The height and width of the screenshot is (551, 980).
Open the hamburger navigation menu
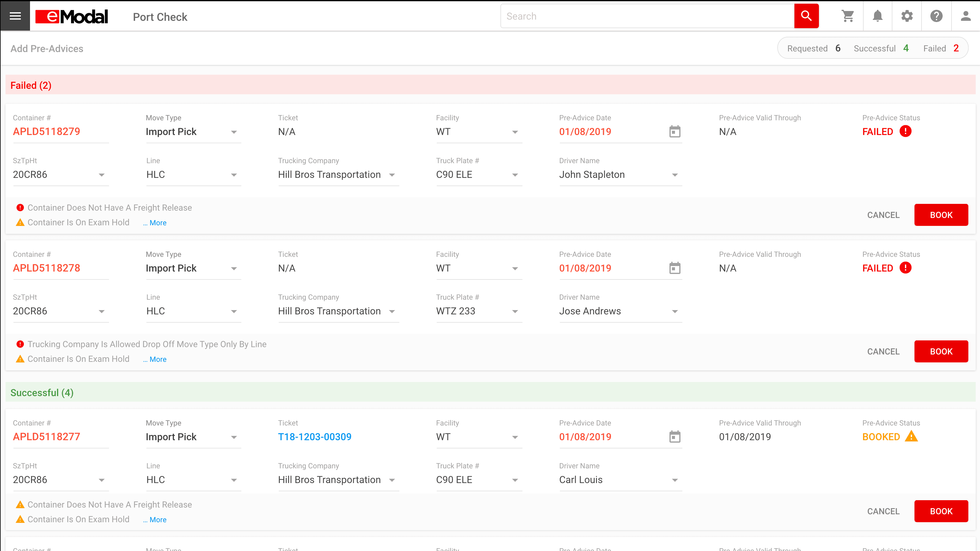(15, 16)
